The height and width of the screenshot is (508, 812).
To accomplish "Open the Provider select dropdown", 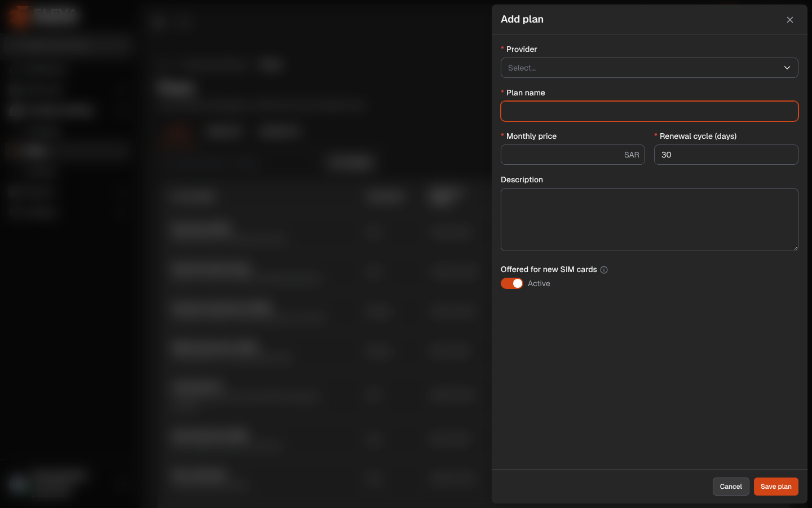I will click(x=649, y=68).
